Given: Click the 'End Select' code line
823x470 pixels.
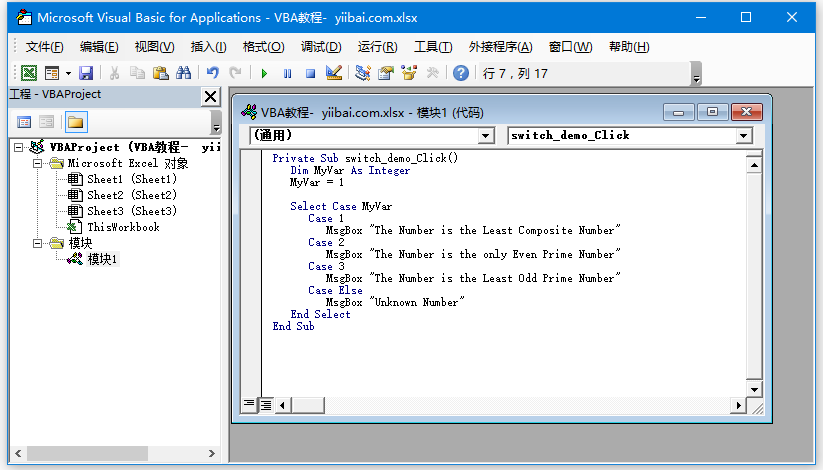Looking at the screenshot, I should tap(320, 314).
